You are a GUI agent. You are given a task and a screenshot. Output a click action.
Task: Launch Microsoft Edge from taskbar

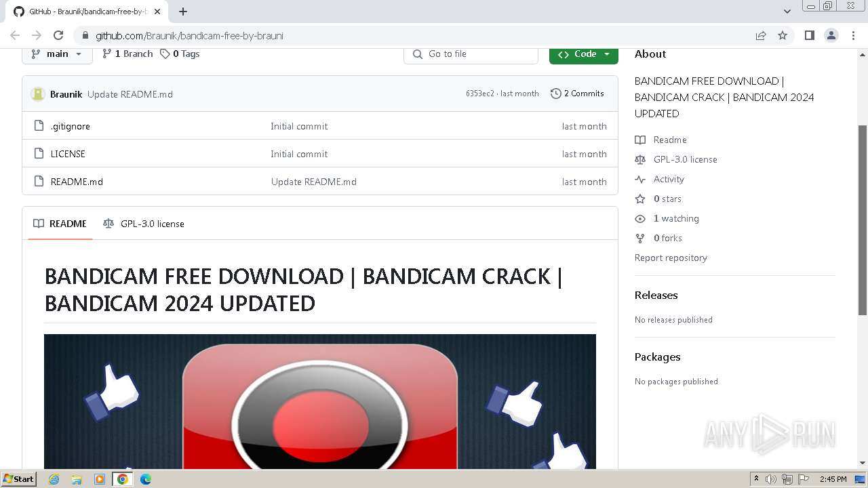145,479
